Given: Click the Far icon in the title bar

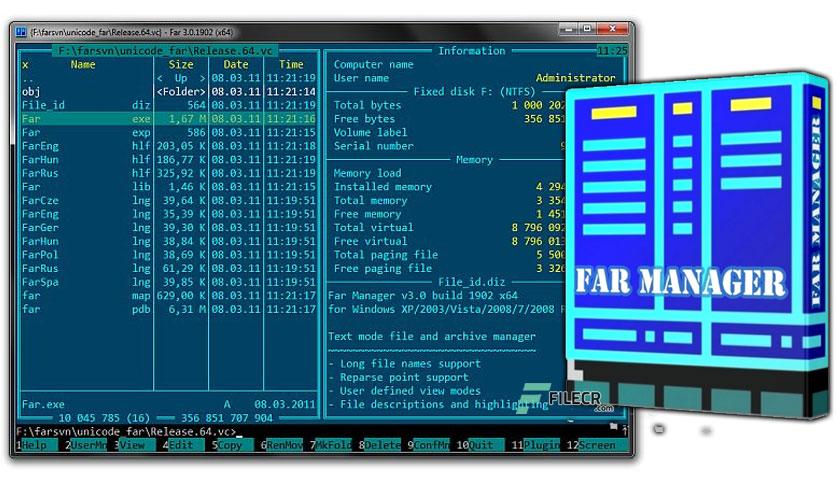Looking at the screenshot, I should [x=21, y=32].
